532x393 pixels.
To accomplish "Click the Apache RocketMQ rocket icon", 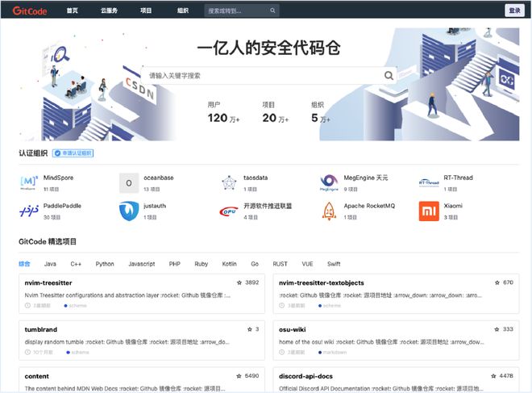I will pyautogui.click(x=329, y=211).
